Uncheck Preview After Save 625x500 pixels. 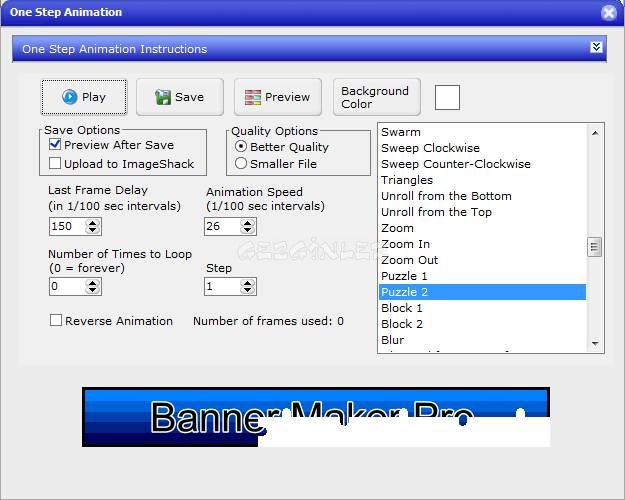tap(55, 146)
